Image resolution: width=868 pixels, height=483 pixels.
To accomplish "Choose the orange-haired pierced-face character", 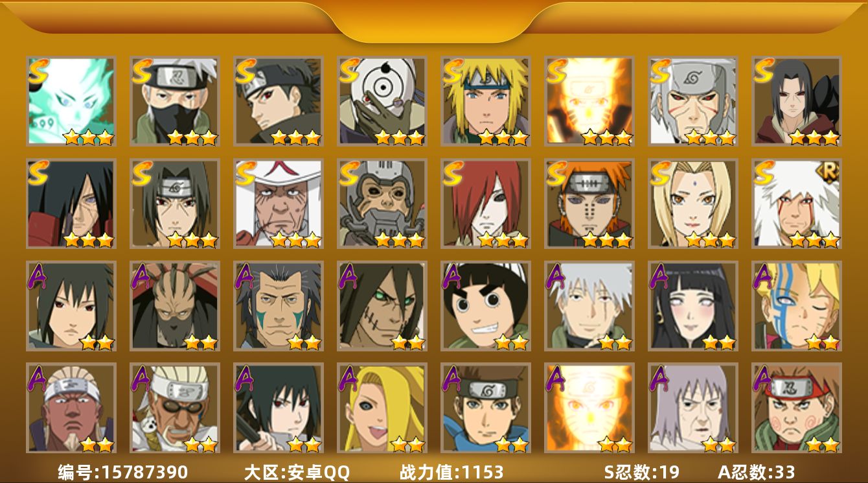I will click(x=589, y=204).
